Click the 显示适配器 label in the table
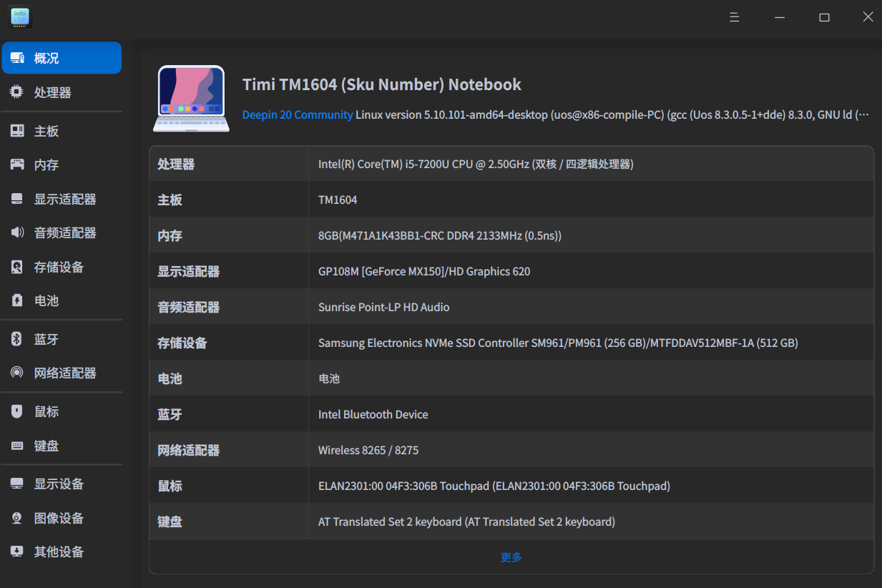 (189, 271)
